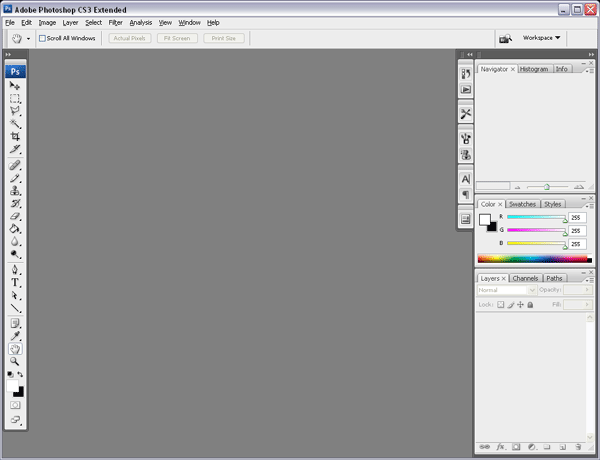
Task: Select the Zoom tool in toolbox
Action: coord(15,361)
